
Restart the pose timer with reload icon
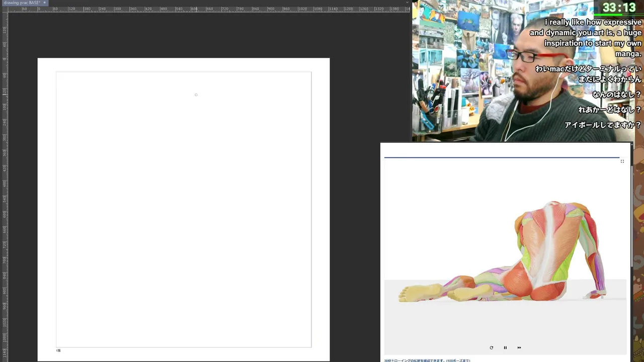coord(492,347)
